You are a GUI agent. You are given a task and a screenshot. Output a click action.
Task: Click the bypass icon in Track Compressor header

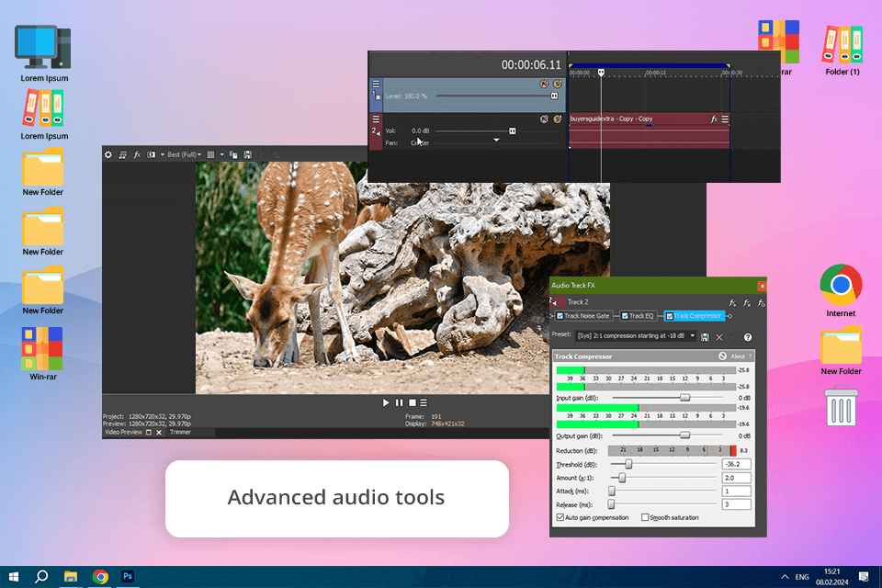722,356
